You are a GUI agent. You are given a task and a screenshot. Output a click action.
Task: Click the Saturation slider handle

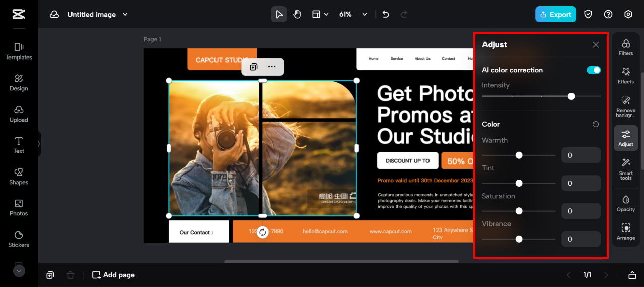(x=519, y=211)
